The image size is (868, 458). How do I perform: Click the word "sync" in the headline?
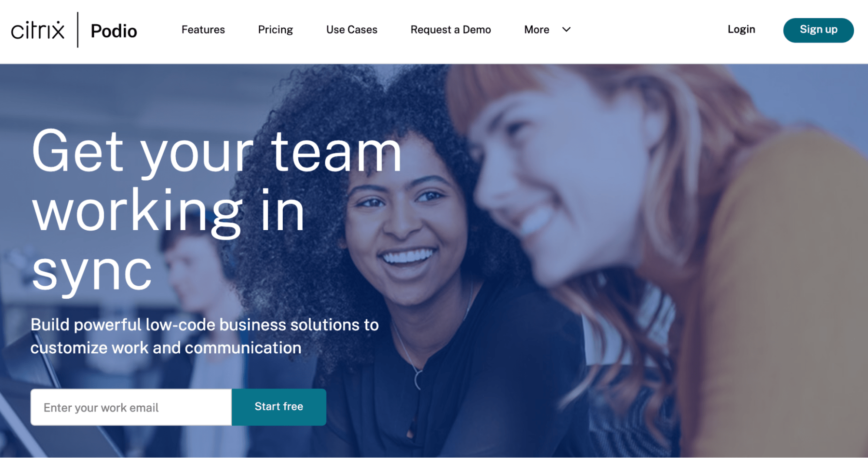pos(92,271)
